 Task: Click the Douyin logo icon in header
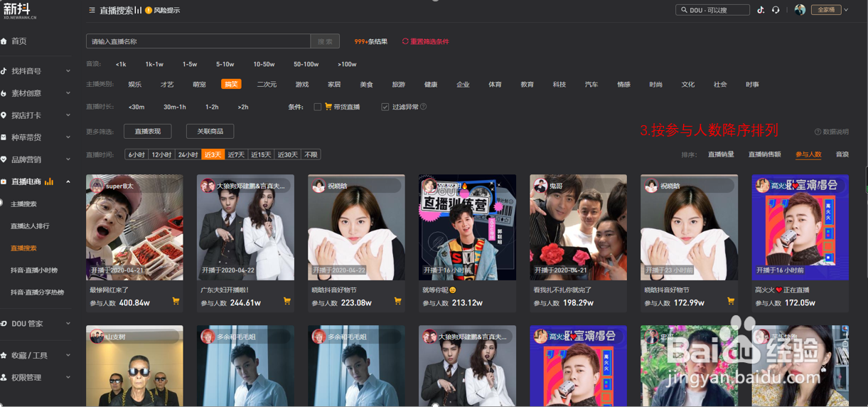coord(761,10)
